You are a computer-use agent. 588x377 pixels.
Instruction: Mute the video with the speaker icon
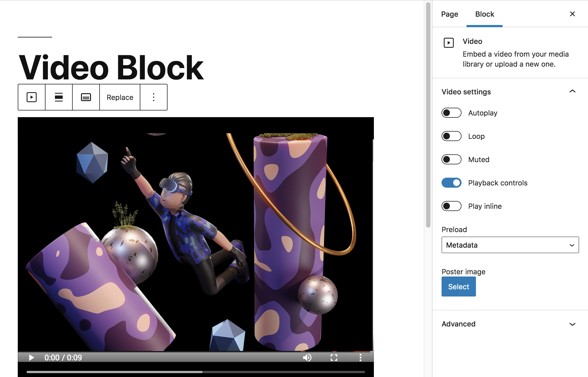[307, 358]
